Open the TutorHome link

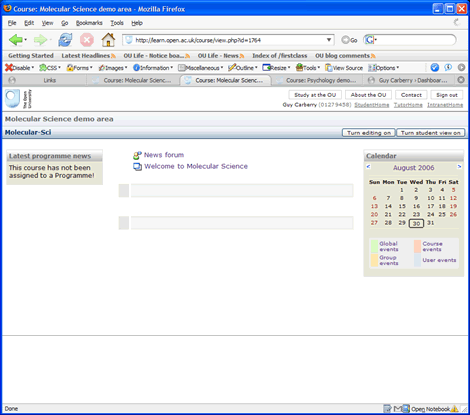pyautogui.click(x=408, y=105)
